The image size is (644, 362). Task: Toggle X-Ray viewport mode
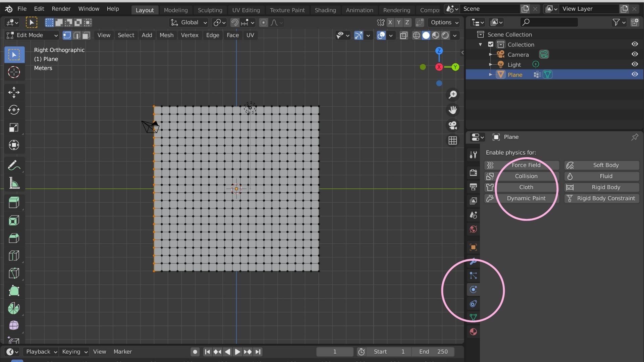[x=404, y=35]
